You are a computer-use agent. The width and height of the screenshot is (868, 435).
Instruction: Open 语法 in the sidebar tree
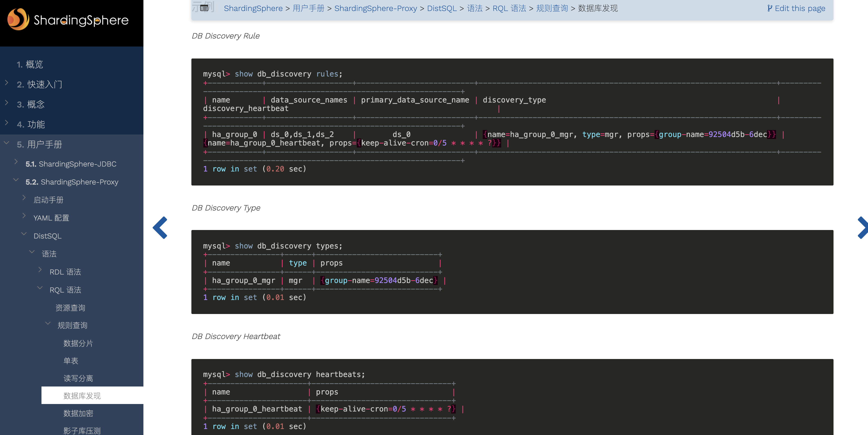[49, 254]
